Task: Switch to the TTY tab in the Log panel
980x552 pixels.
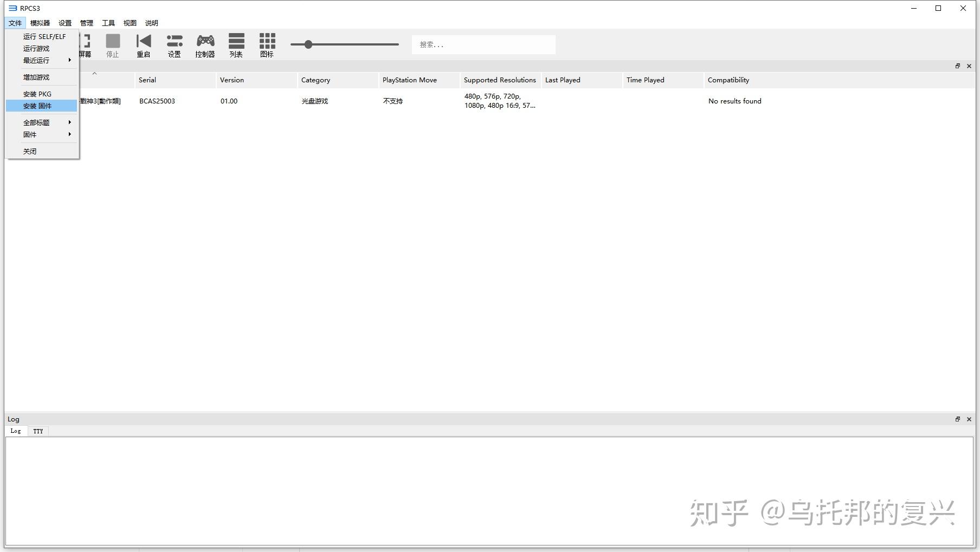Action: click(x=37, y=431)
